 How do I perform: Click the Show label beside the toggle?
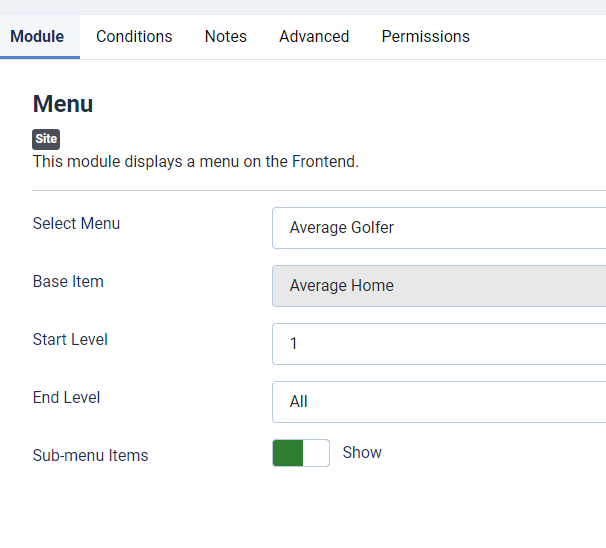tap(362, 453)
